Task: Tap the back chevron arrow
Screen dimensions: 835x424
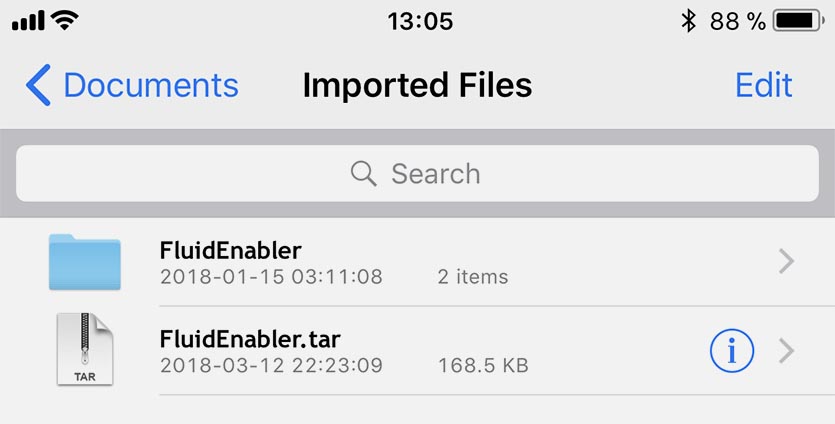Action: [x=38, y=85]
